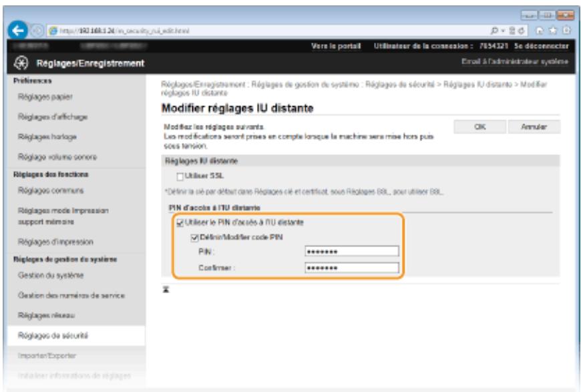
Task: Click the Réglages/Enregistrement gear logo icon
Action: pos(21,63)
